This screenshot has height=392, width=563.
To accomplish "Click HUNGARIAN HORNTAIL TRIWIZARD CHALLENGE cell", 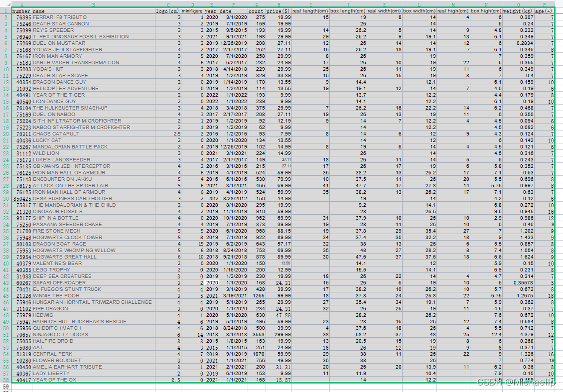I will (x=93, y=302).
